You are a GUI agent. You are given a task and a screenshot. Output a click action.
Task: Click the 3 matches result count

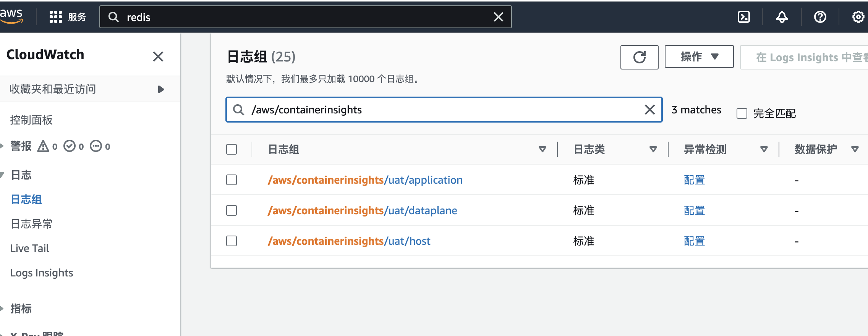point(696,110)
